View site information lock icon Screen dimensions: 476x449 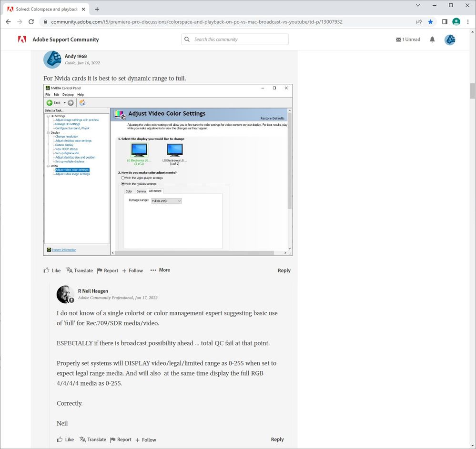[46, 22]
